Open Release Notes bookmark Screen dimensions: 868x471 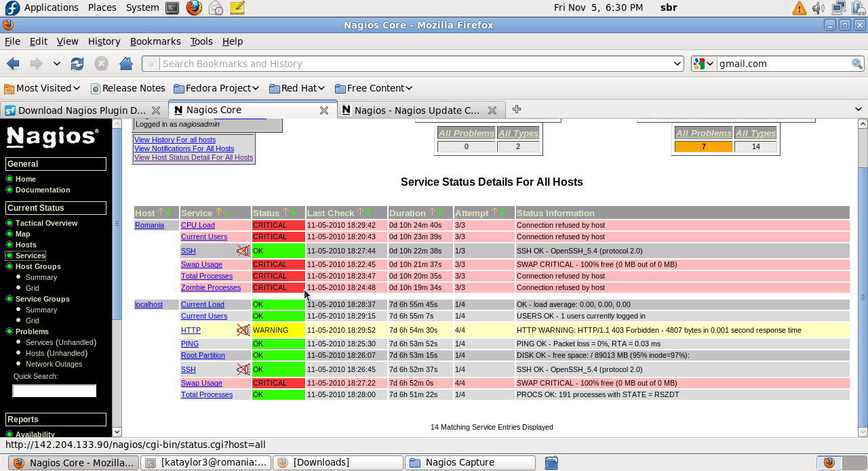coord(128,88)
